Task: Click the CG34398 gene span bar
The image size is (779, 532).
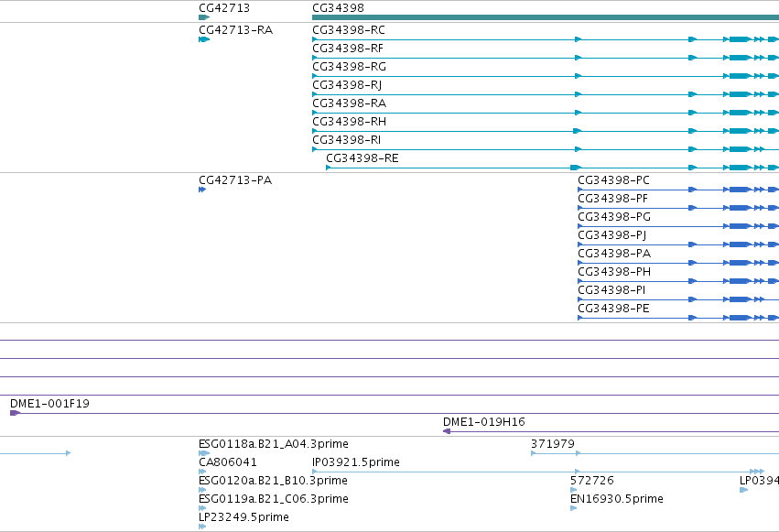Action: pyautogui.click(x=546, y=17)
